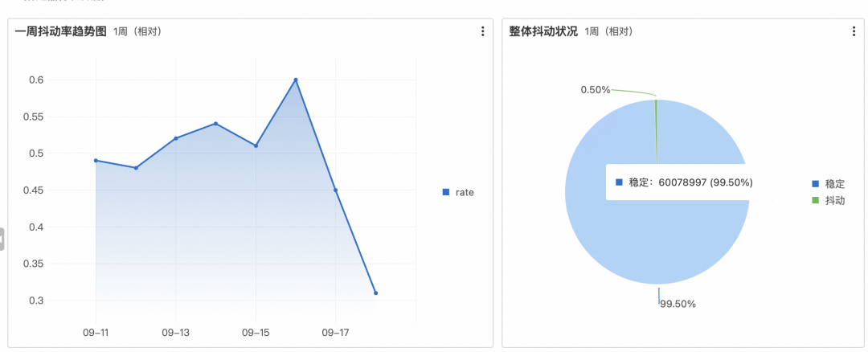Click the blue 稳定 legend color square

pyautogui.click(x=815, y=184)
